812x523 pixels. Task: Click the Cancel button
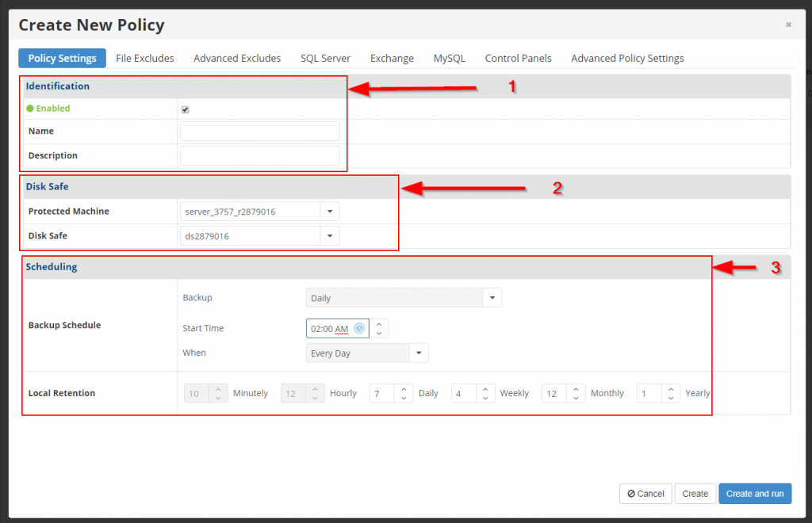click(645, 493)
